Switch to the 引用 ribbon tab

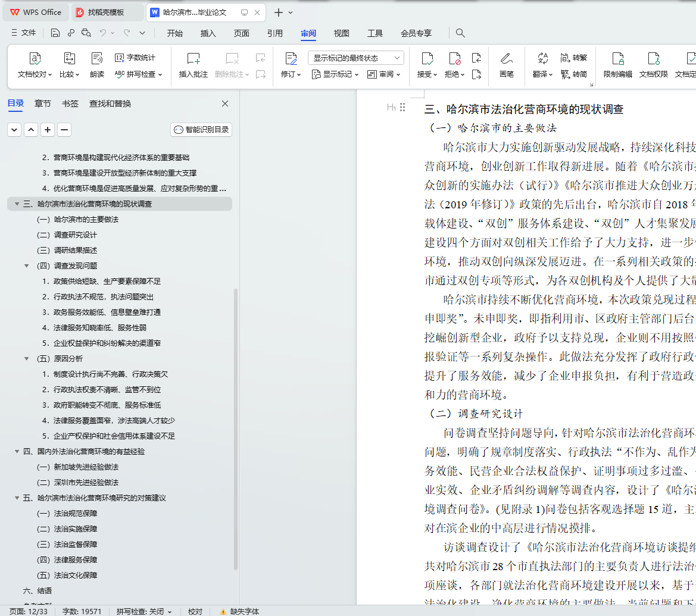click(x=274, y=33)
